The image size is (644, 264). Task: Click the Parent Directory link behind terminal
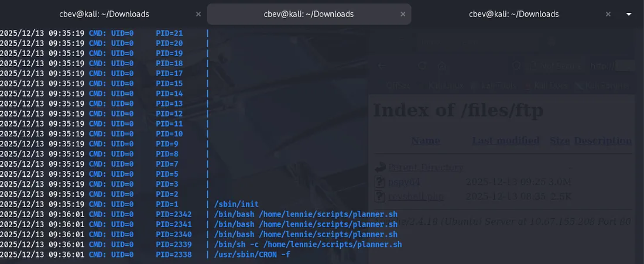click(x=426, y=167)
